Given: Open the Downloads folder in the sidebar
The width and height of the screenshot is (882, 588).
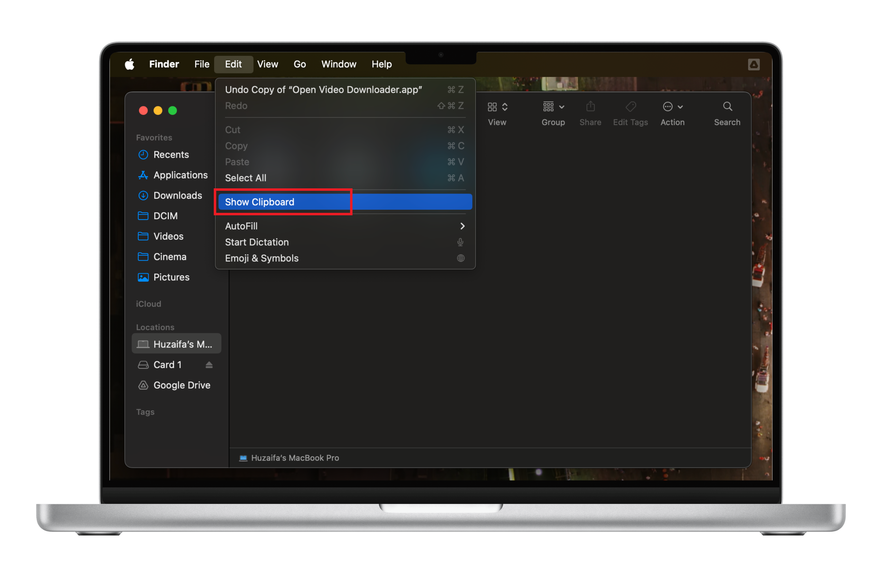Looking at the screenshot, I should [x=177, y=195].
